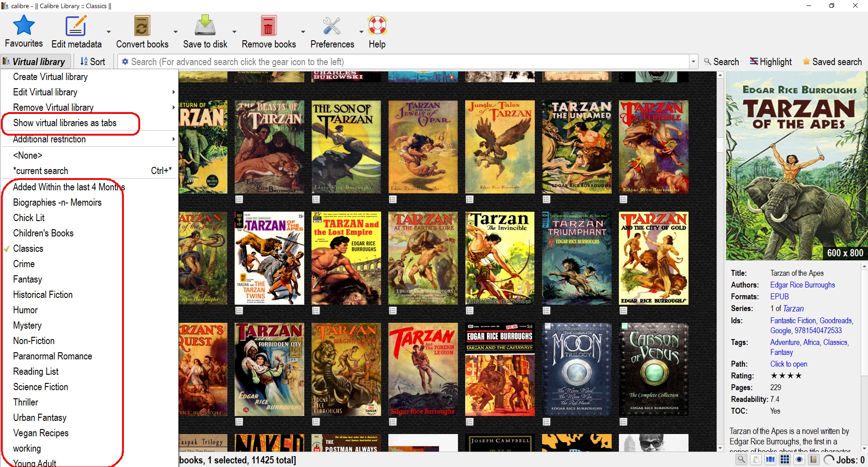Select the Tarzan and the Forbidden City cover
Viewport: 868px width, 467px height.
tap(269, 369)
